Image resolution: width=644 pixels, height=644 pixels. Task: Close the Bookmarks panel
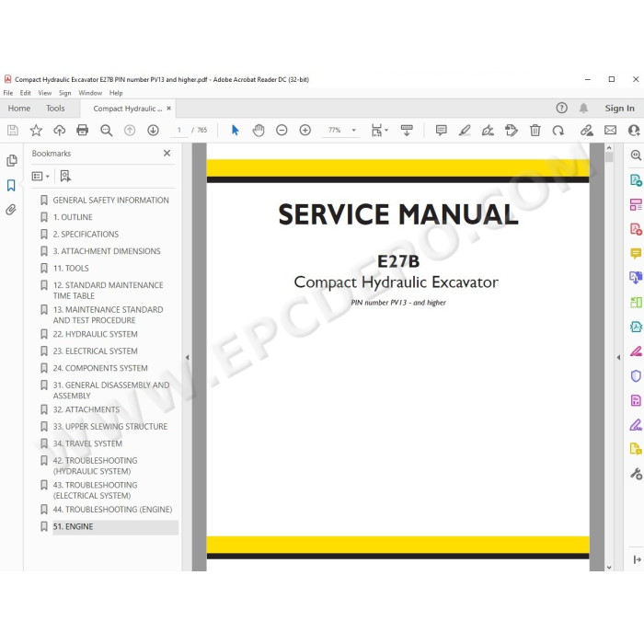[x=167, y=154]
